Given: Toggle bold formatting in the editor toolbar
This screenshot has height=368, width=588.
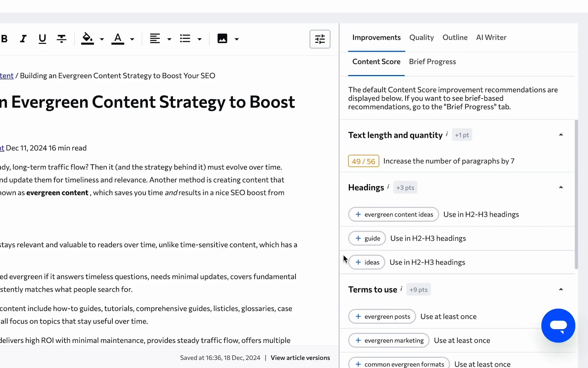Looking at the screenshot, I should coord(4,39).
